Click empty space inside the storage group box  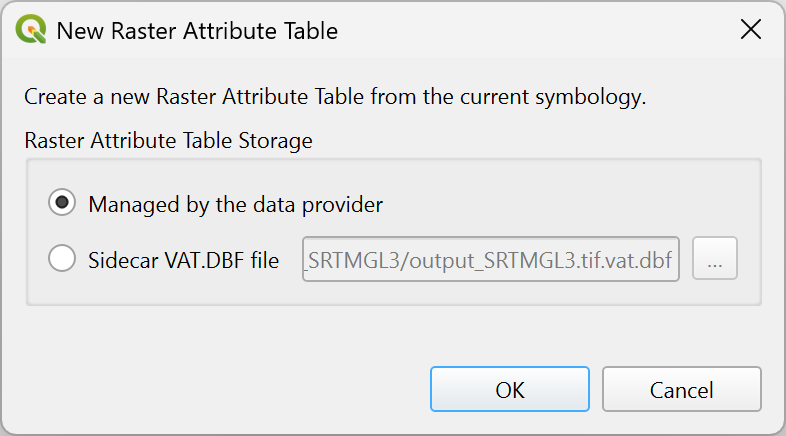(560, 200)
